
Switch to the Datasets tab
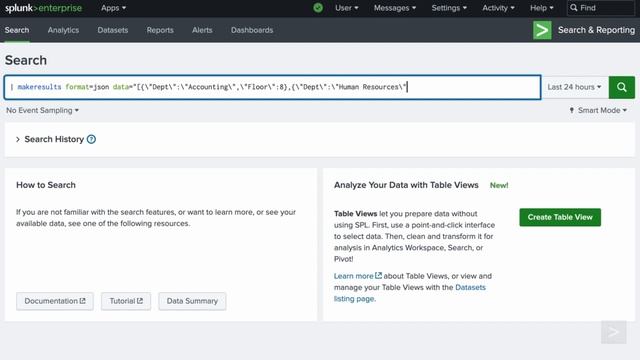click(113, 30)
